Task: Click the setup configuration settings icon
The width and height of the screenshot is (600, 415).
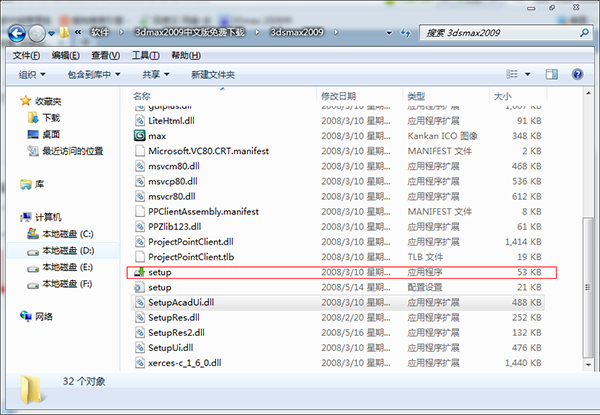Action: coord(140,287)
